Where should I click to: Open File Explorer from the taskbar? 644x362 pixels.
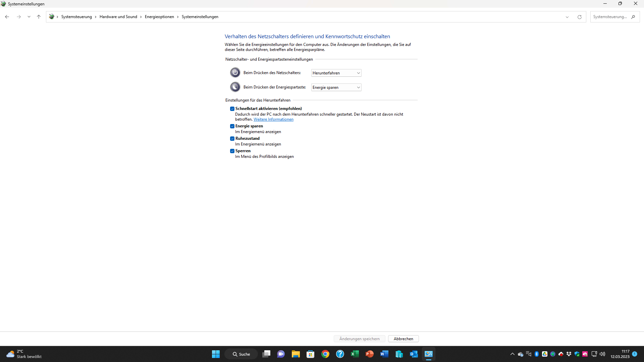pyautogui.click(x=296, y=354)
